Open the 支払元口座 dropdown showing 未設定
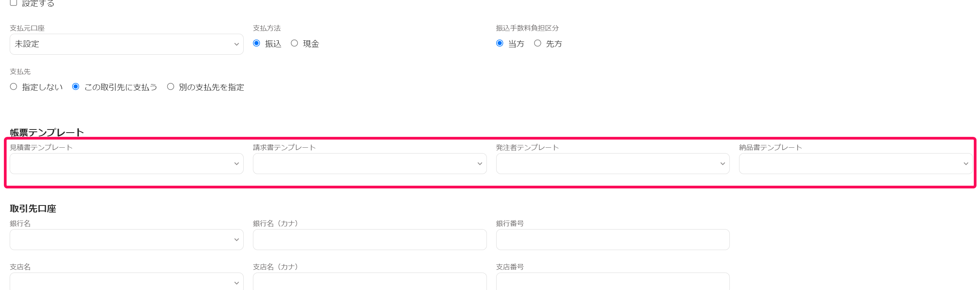Image resolution: width=980 pixels, height=290 pixels. (126, 44)
